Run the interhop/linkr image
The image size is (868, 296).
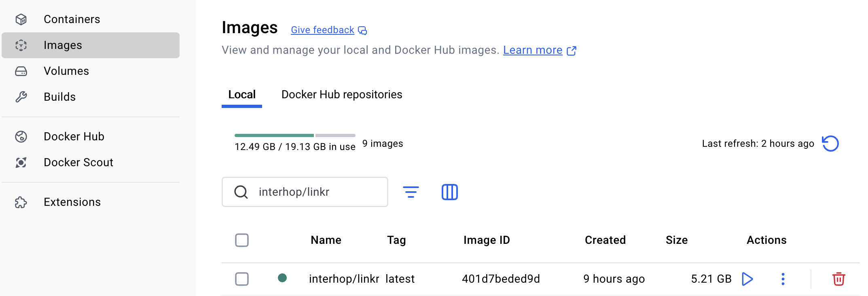pyautogui.click(x=747, y=279)
